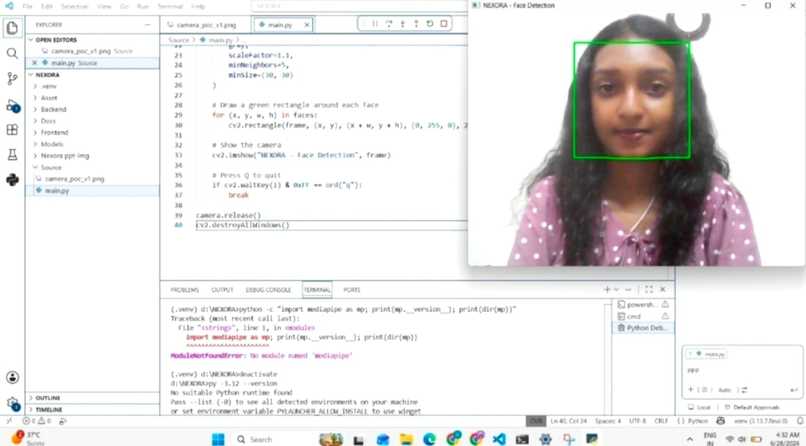This screenshot has width=806, height=446.
Task: Click the chat message input field
Action: [x=742, y=371]
